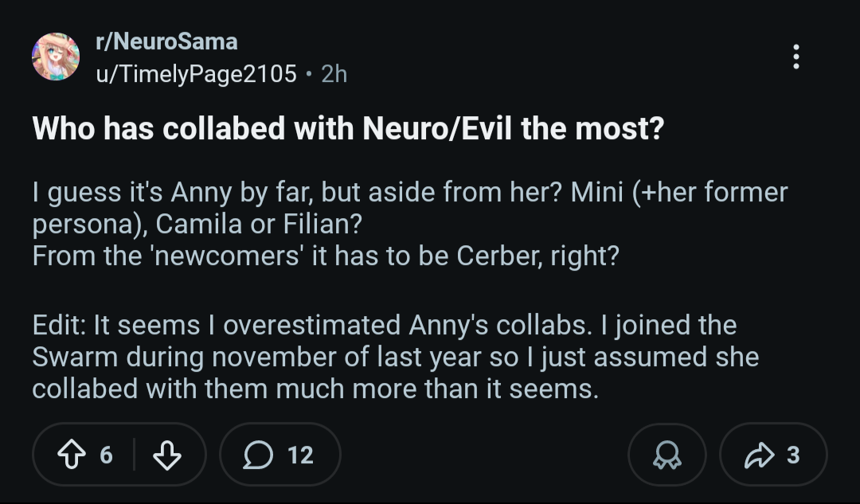Click the 12 comments count
Screen dimensions: 860x504
coord(300,455)
